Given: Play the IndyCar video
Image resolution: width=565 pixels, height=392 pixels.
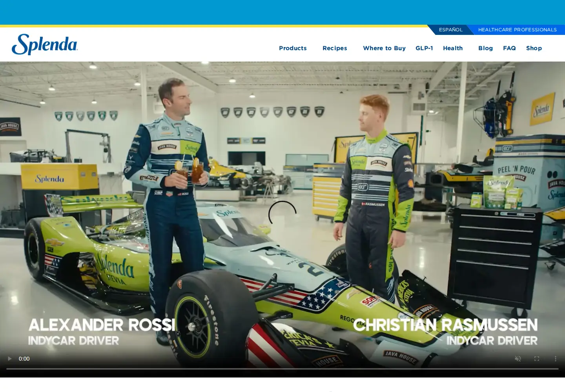Looking at the screenshot, I should click(x=9, y=359).
